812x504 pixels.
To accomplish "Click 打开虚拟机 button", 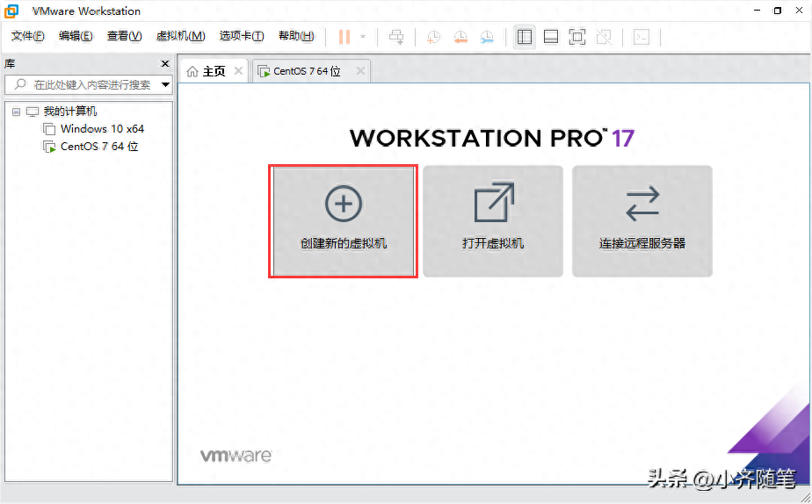I will (493, 221).
